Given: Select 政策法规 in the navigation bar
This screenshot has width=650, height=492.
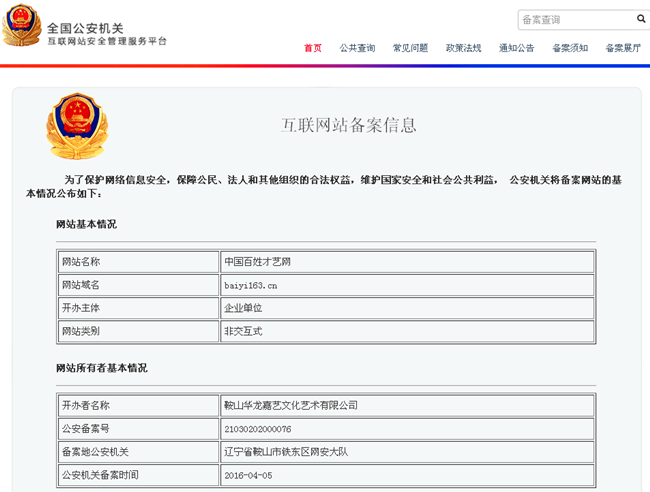Looking at the screenshot, I should pos(463,48).
